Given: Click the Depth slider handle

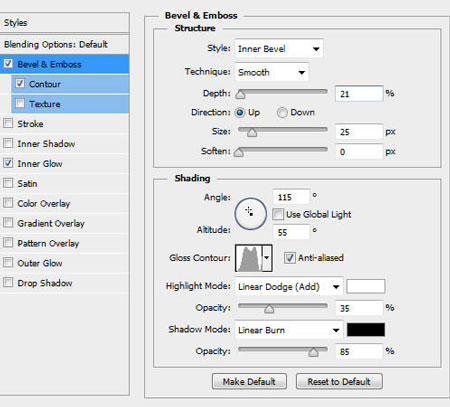Looking at the screenshot, I should pos(240,95).
